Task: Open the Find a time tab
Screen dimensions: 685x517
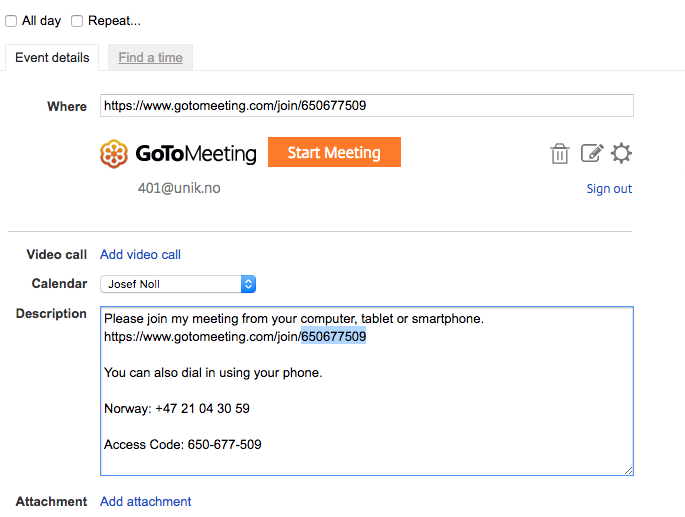Action: click(x=150, y=57)
